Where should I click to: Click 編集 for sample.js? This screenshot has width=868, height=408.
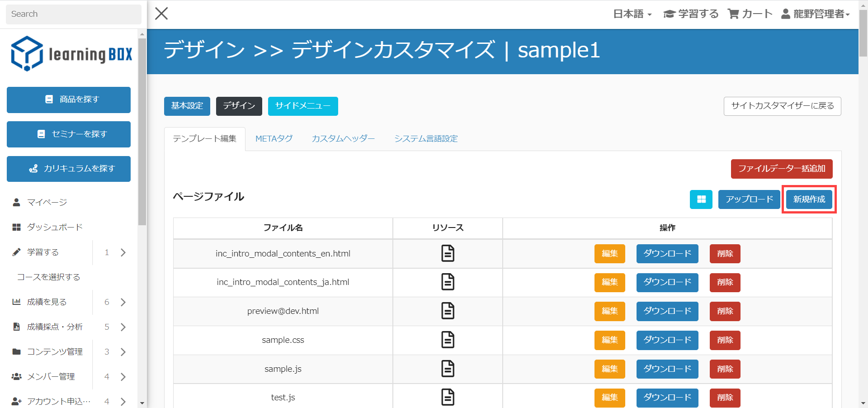[609, 369]
